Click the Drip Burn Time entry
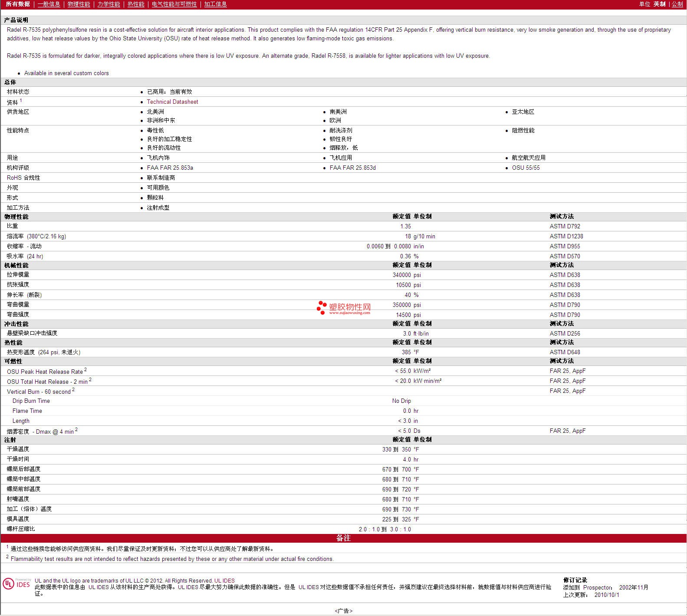The height and width of the screenshot is (616, 687). tap(31, 401)
